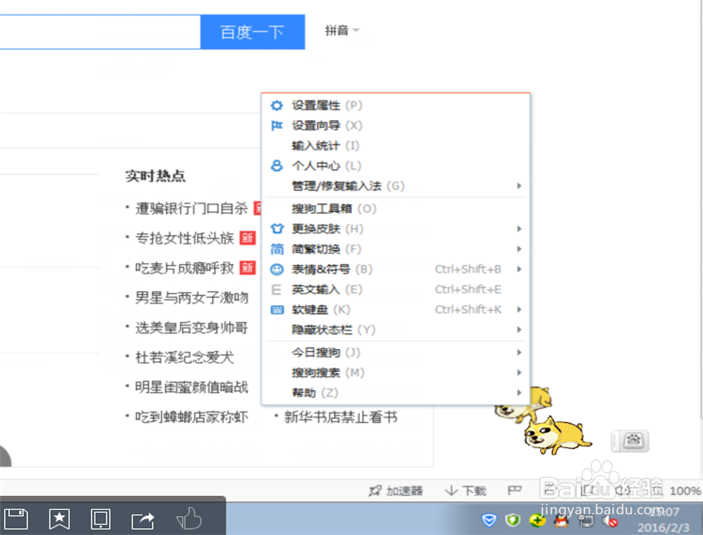Click the gear icon beside 设置属性
The height and width of the screenshot is (535, 703).
pos(277,105)
